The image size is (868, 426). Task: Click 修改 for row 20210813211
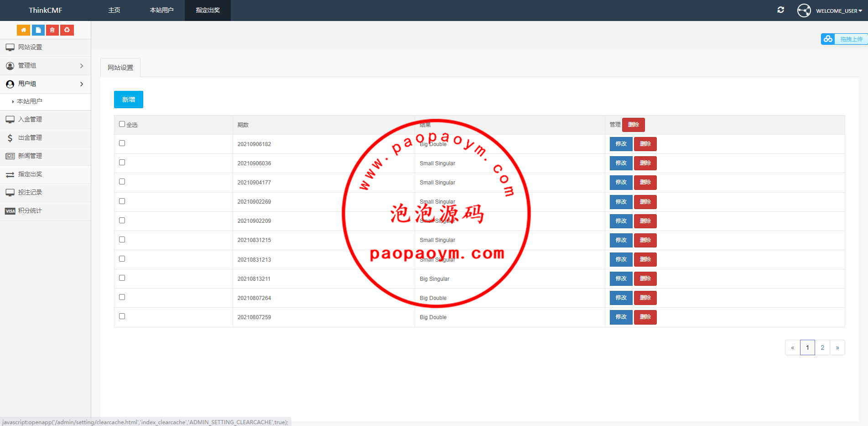click(x=621, y=279)
